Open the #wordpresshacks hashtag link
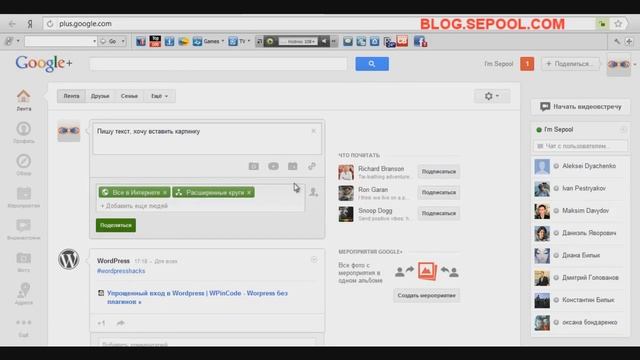Viewport: 640px width, 360px height. pyautogui.click(x=121, y=271)
